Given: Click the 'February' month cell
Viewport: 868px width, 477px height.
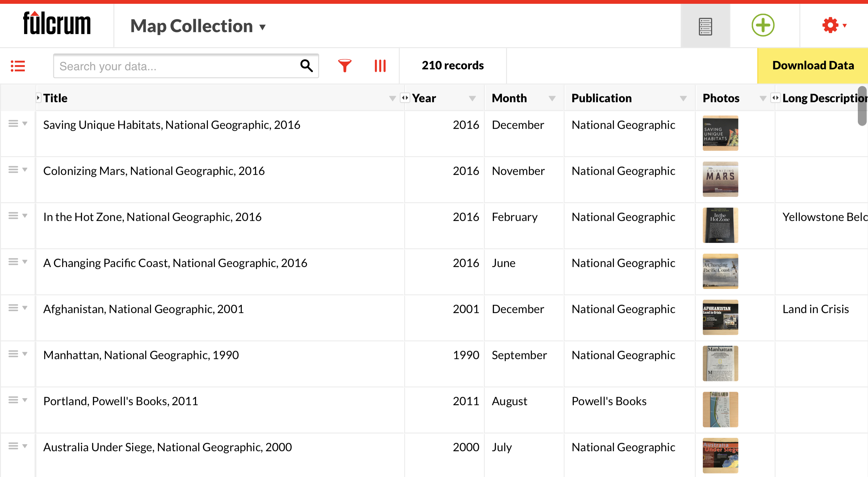Looking at the screenshot, I should pyautogui.click(x=514, y=217).
